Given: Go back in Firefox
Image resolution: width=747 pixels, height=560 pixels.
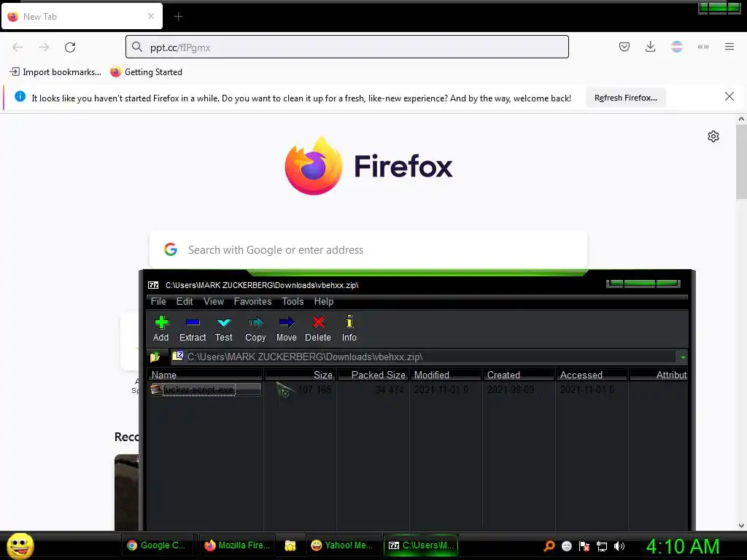Looking at the screenshot, I should point(18,47).
